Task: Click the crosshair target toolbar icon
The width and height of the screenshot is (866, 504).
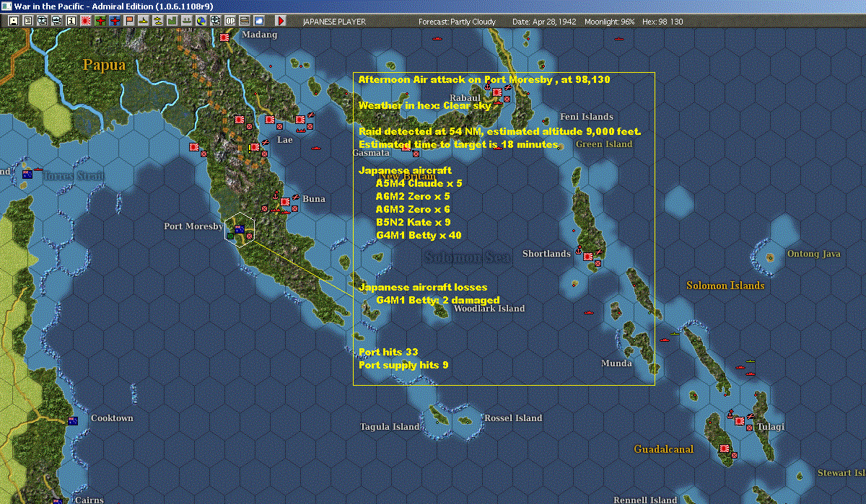Action: [215, 21]
